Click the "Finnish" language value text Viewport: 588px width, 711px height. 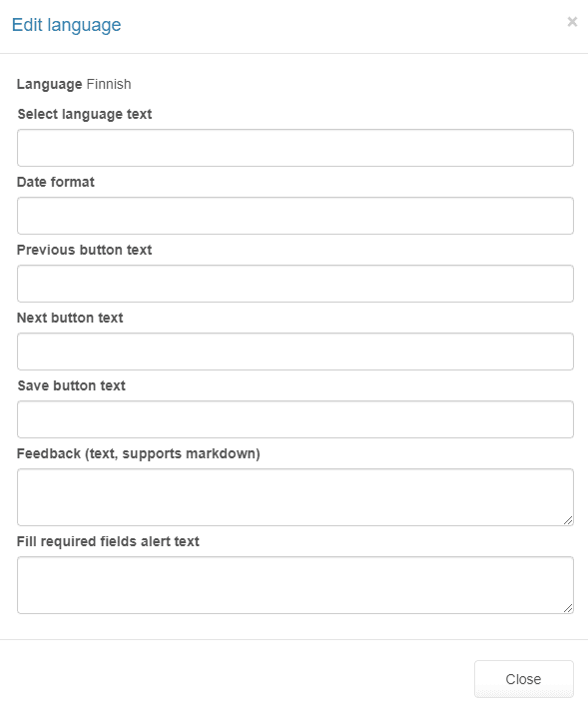(109, 84)
